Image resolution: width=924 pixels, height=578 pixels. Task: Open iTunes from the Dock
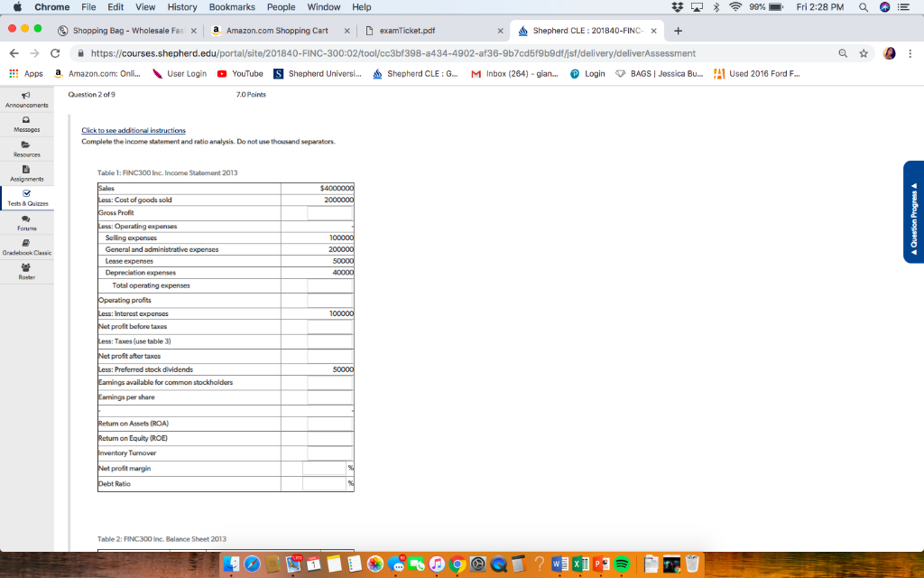(437, 564)
